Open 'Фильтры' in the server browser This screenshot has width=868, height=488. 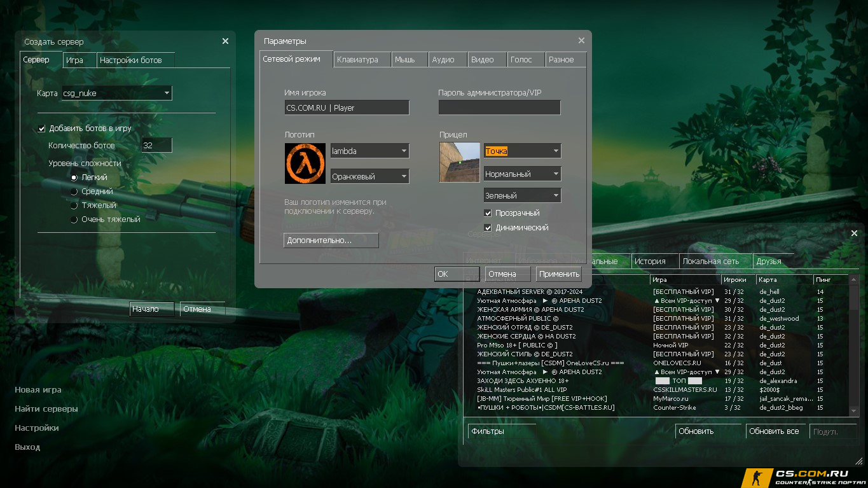tap(502, 431)
